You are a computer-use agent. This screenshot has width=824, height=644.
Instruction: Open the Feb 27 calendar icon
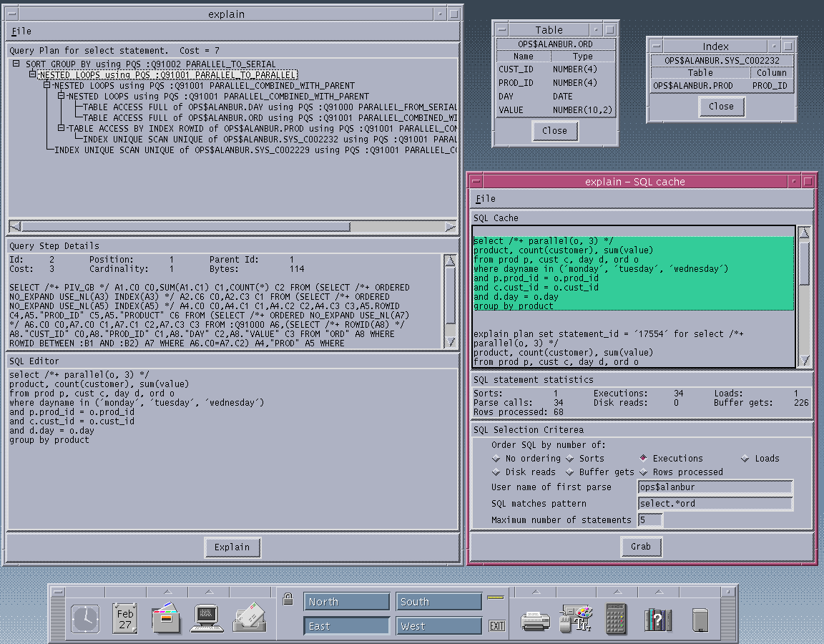125,618
